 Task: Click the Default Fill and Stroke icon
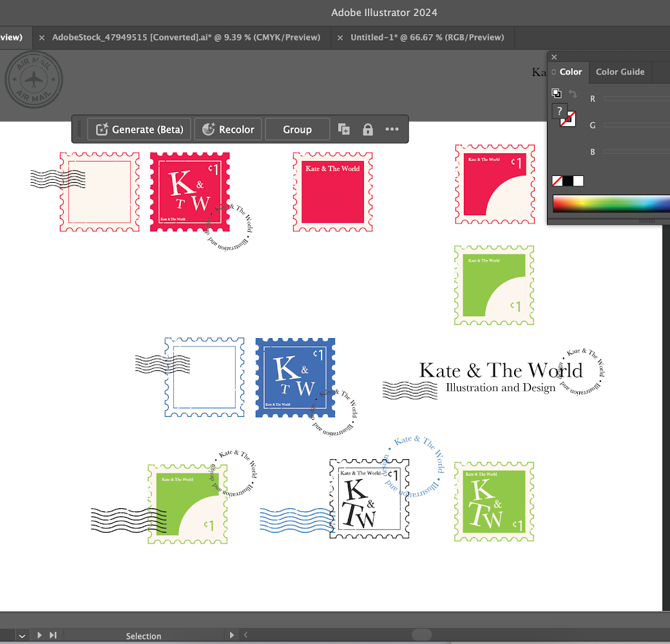[557, 93]
